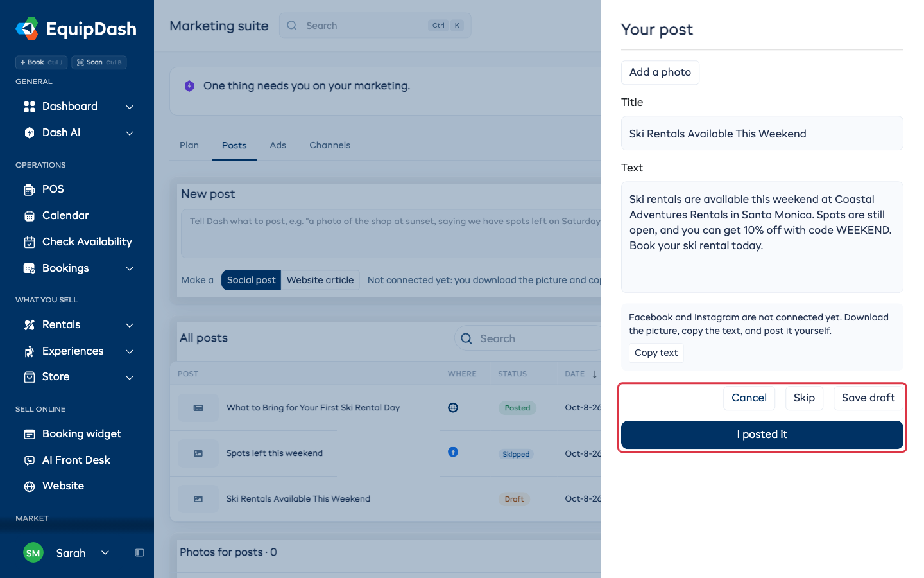Switch to the Ads tab
The image size is (924, 578).
[x=278, y=145]
